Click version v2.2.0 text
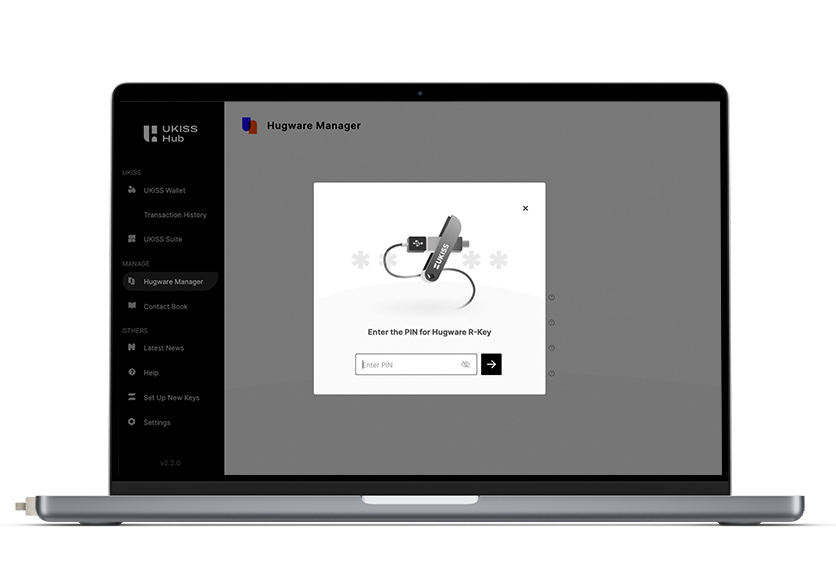 [x=170, y=463]
